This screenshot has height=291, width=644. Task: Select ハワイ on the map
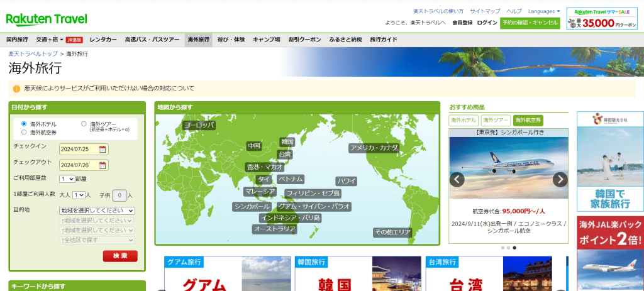[347, 181]
